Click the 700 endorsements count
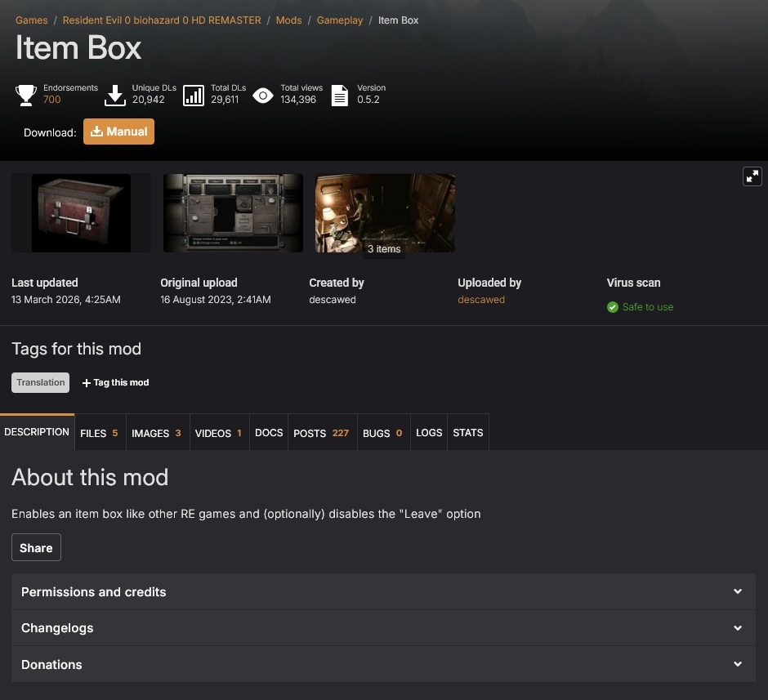This screenshot has height=700, width=768. (52, 100)
